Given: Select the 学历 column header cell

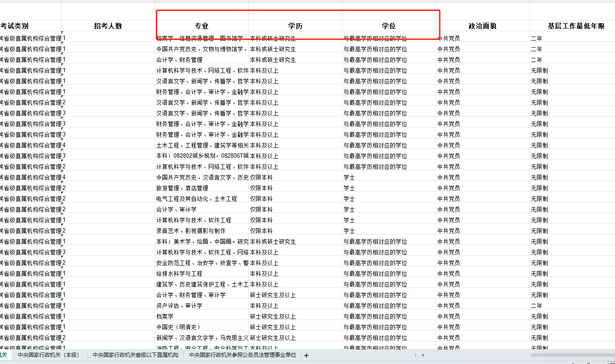Looking at the screenshot, I should [x=295, y=26].
